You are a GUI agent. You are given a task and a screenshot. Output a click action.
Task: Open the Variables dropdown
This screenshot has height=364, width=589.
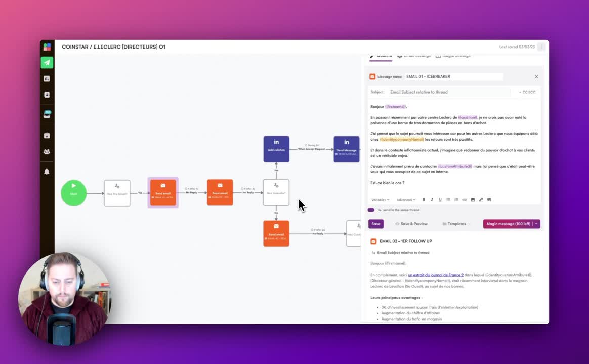pyautogui.click(x=380, y=200)
